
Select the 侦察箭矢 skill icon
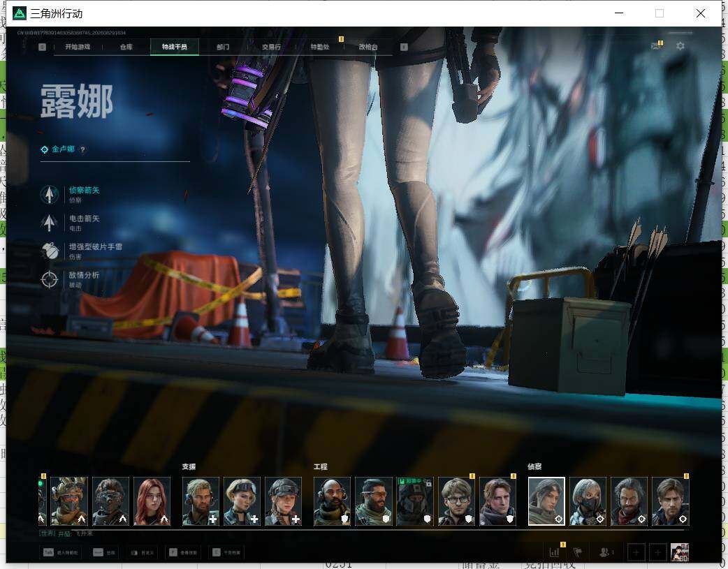pyautogui.click(x=49, y=195)
